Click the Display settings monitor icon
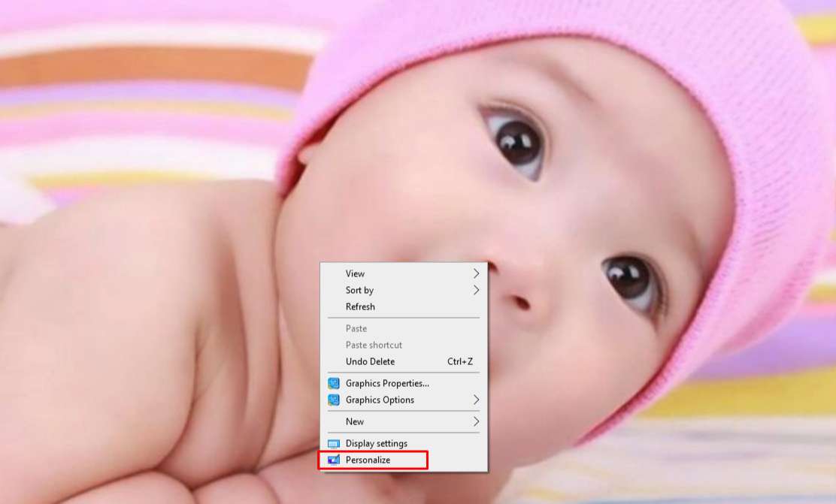This screenshot has height=504, width=836. pos(334,444)
